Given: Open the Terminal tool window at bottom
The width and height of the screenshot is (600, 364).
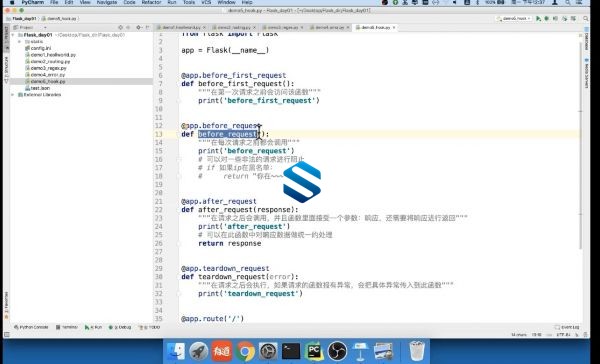Looking at the screenshot, I should click(x=67, y=327).
